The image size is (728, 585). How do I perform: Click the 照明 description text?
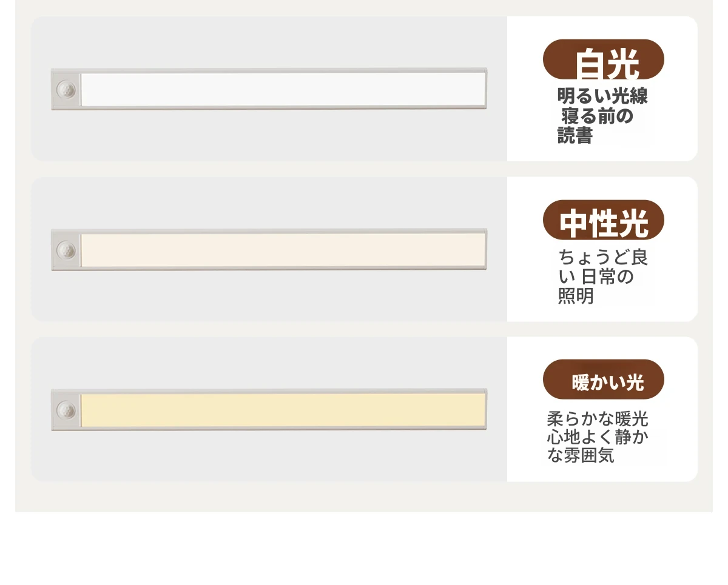click(x=576, y=296)
